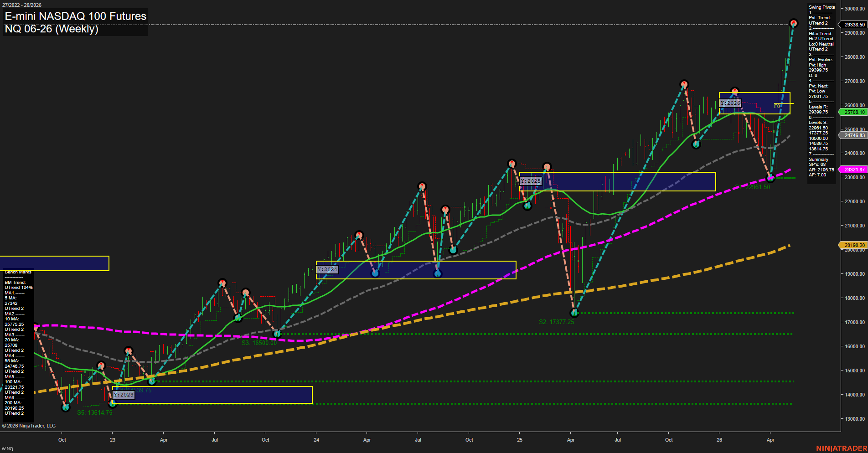Select the '10 MA:' label

12,319
